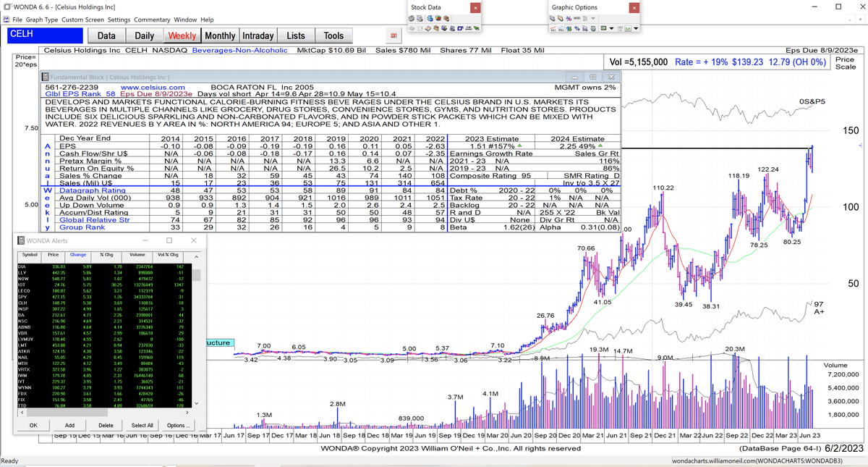Click the blue bar-chart icon in Graphic Options
This screenshot has height=467, width=868.
[561, 28]
